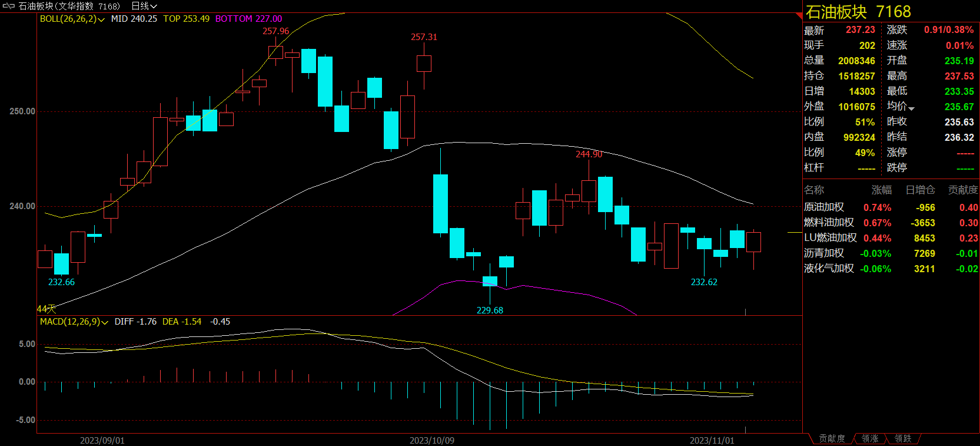Image resolution: width=980 pixels, height=446 pixels.
Task: Click the 最高 value 237.53
Action: 959,76
